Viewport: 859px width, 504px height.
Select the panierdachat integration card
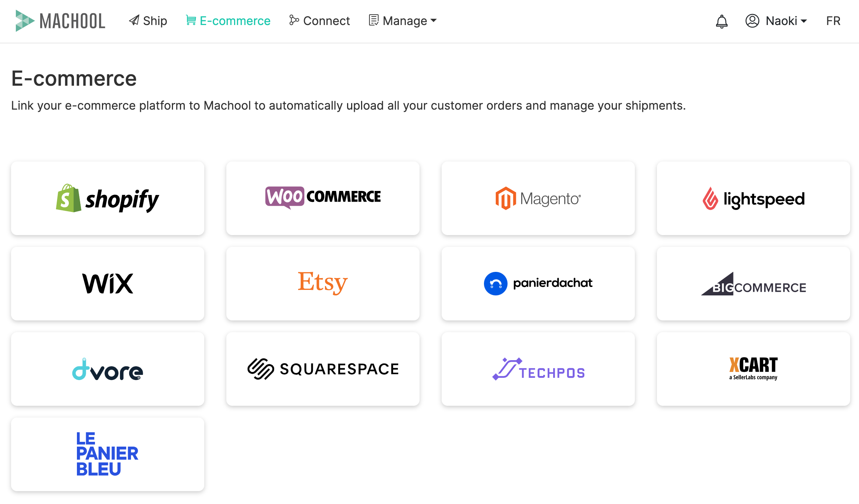tap(538, 284)
